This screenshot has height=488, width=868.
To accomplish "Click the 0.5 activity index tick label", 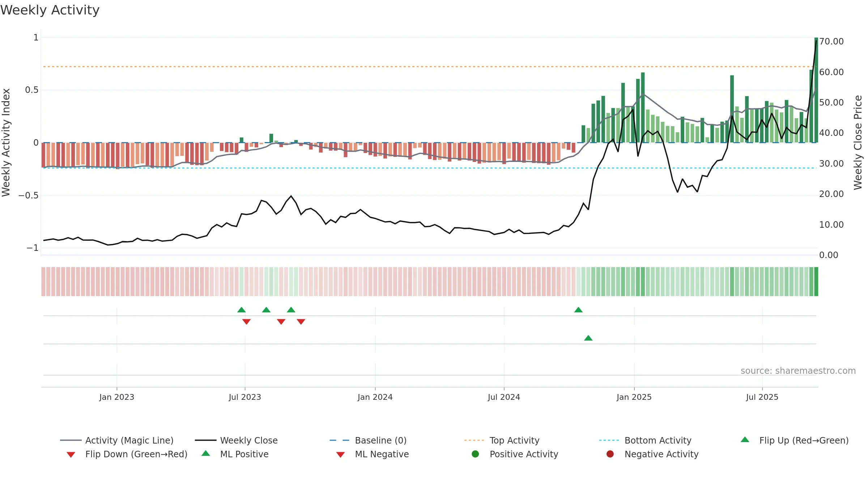I will pyautogui.click(x=32, y=90).
